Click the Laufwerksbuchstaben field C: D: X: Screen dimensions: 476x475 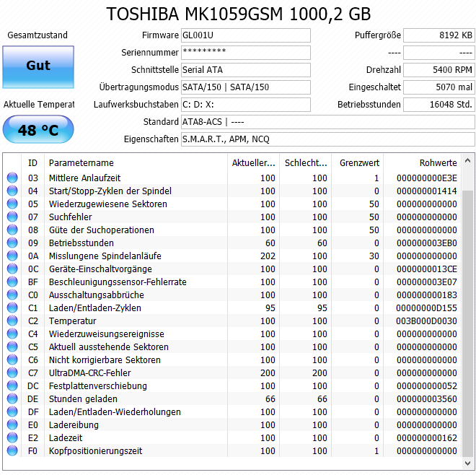[x=246, y=105]
